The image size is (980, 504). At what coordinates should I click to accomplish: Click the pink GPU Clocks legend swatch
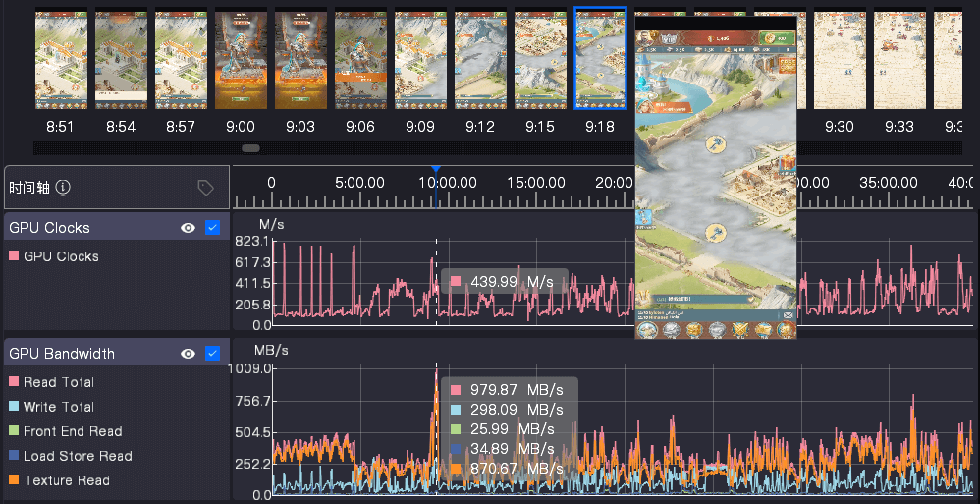(x=14, y=255)
